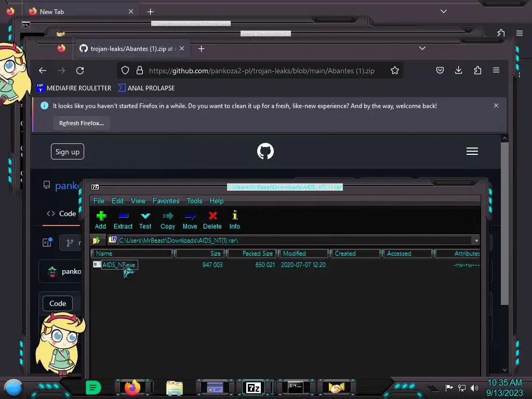532x399 pixels.
Task: Switch to the trojan-leaks Abantes tab
Action: click(127, 49)
